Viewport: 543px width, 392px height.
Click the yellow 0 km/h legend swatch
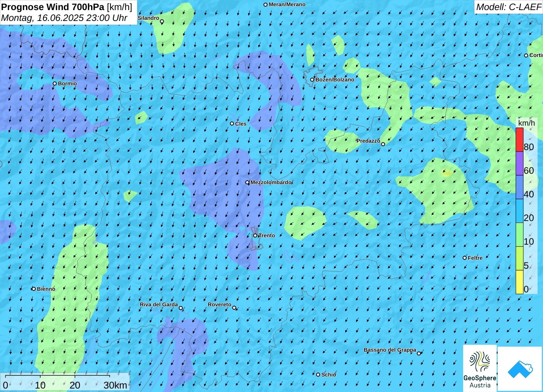(519, 282)
